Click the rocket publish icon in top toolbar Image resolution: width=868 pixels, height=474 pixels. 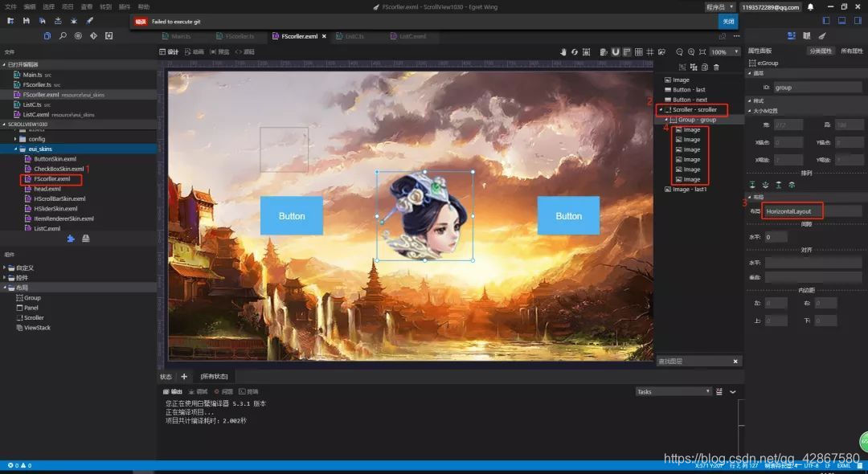tap(89, 21)
